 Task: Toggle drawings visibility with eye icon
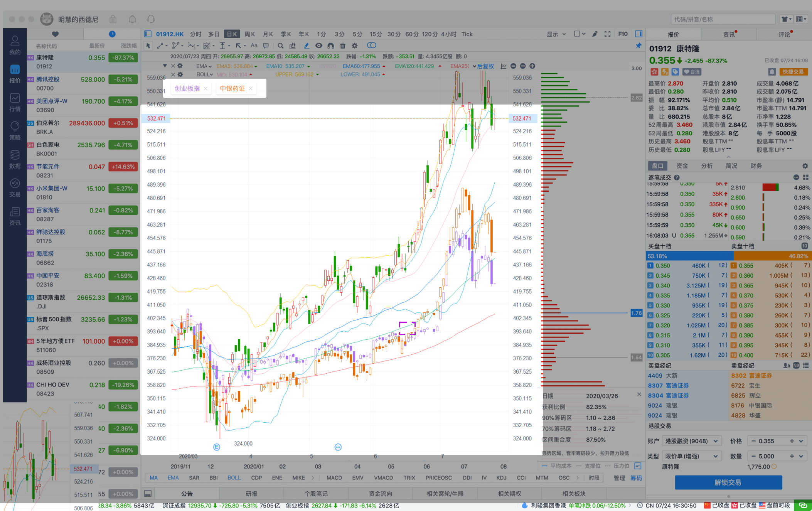(x=318, y=46)
